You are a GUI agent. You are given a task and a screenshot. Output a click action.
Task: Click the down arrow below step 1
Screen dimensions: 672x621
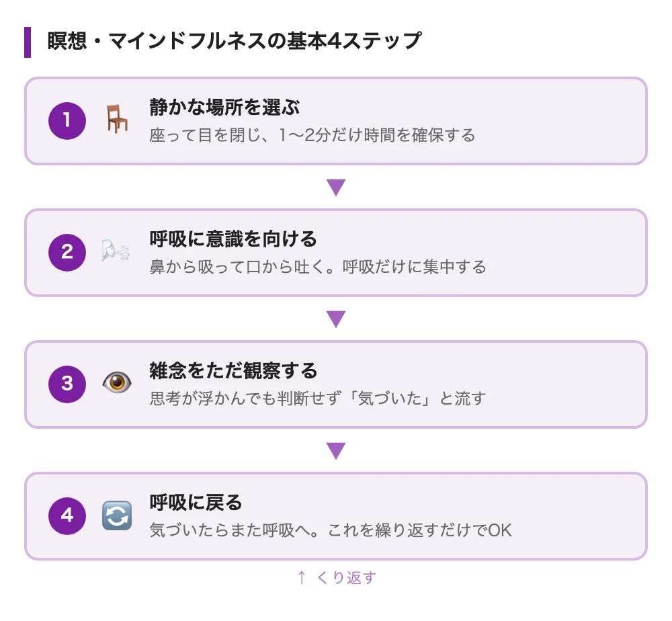coord(335,187)
